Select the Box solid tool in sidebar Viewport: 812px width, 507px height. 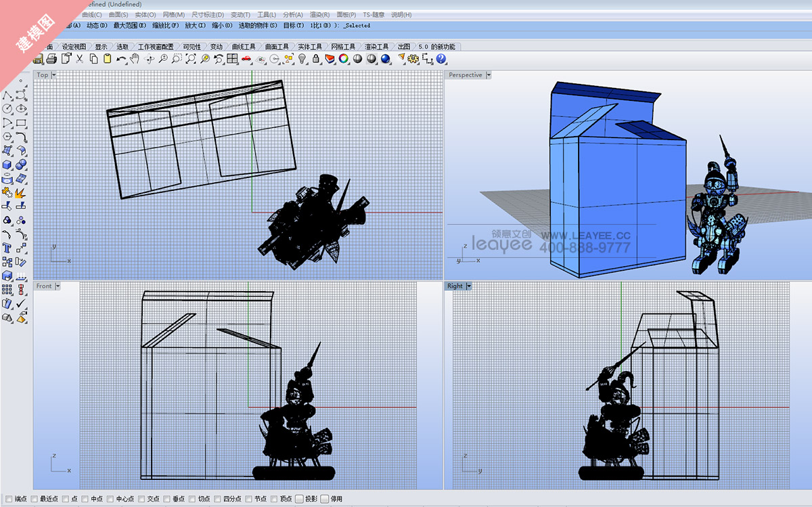7,165
